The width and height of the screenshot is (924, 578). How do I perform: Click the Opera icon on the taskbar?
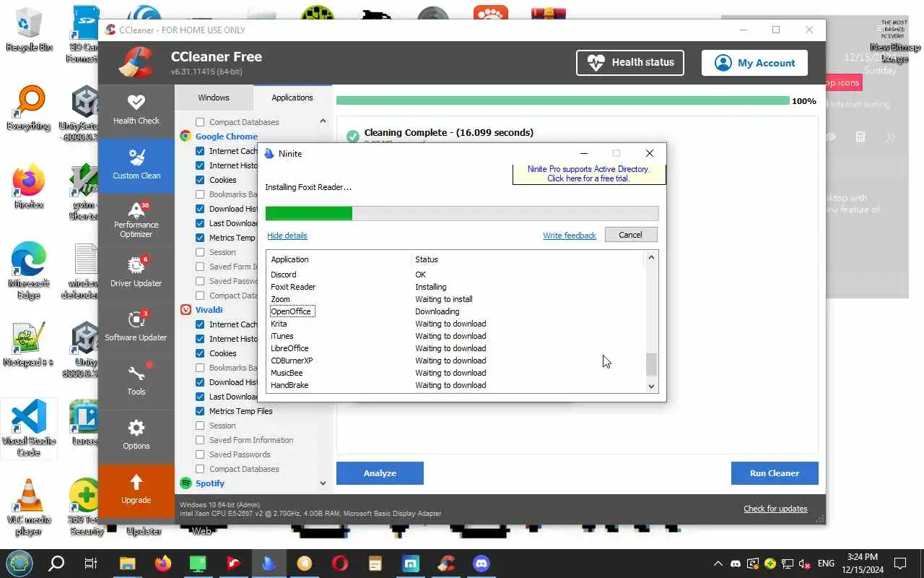[x=339, y=564]
